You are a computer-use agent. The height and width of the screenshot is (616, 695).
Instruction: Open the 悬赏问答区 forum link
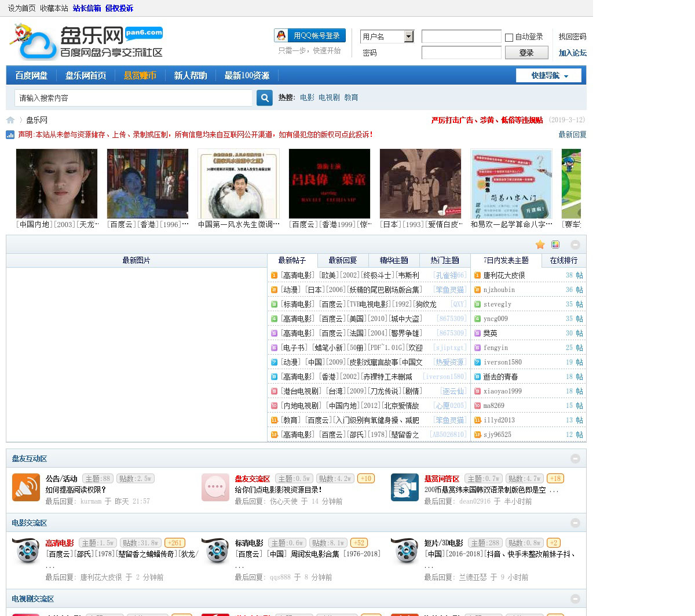pos(442,479)
